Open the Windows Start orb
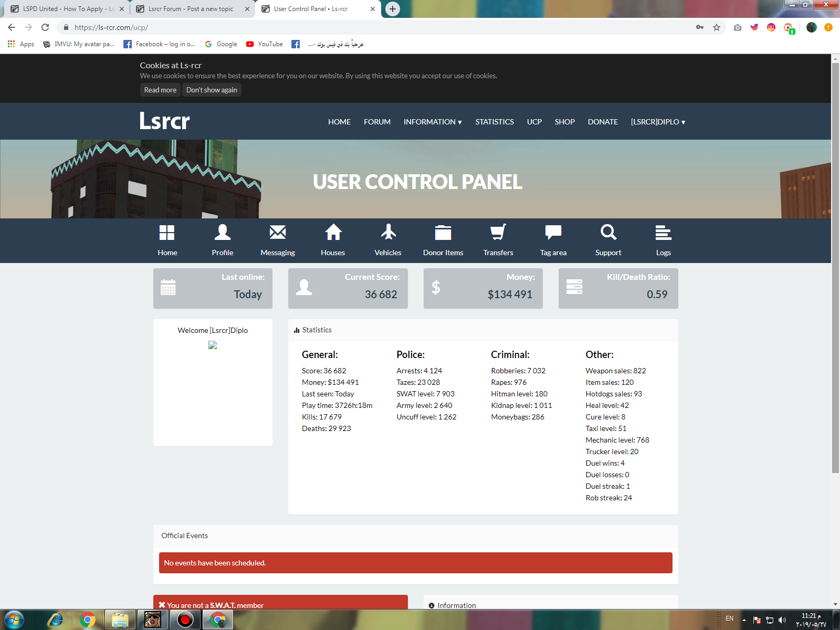Viewport: 840px width, 630px height. [14, 619]
